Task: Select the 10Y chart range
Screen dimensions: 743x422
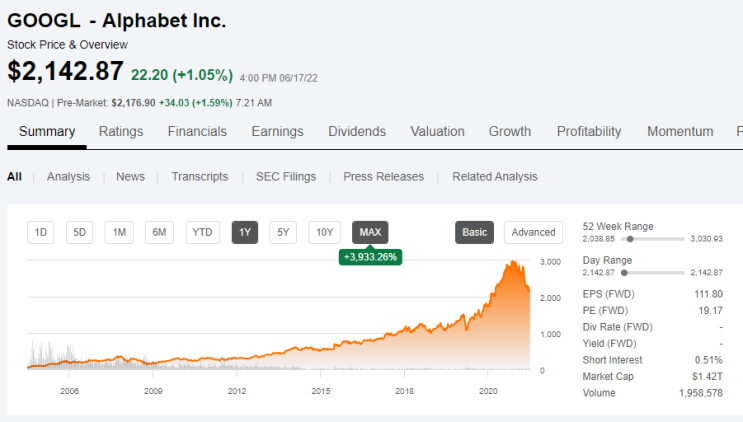Action: pos(324,233)
